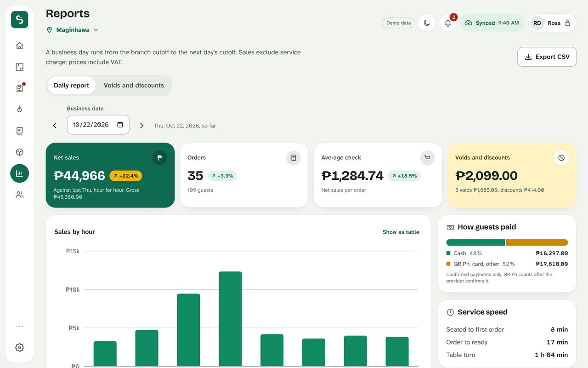
Task: Click the 109 guests text
Action: (200, 190)
